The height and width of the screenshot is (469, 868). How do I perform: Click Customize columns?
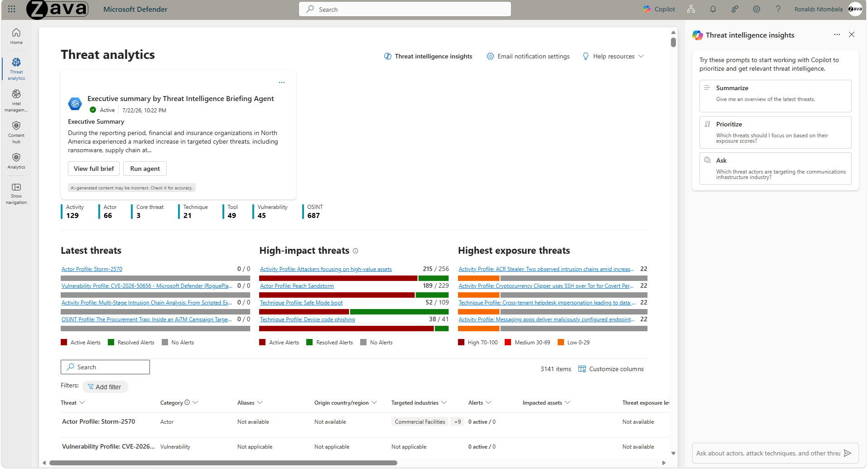pyautogui.click(x=611, y=369)
